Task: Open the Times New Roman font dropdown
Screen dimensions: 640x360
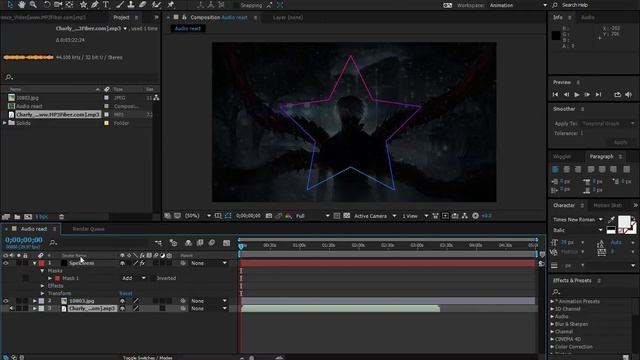Action: tap(577, 220)
